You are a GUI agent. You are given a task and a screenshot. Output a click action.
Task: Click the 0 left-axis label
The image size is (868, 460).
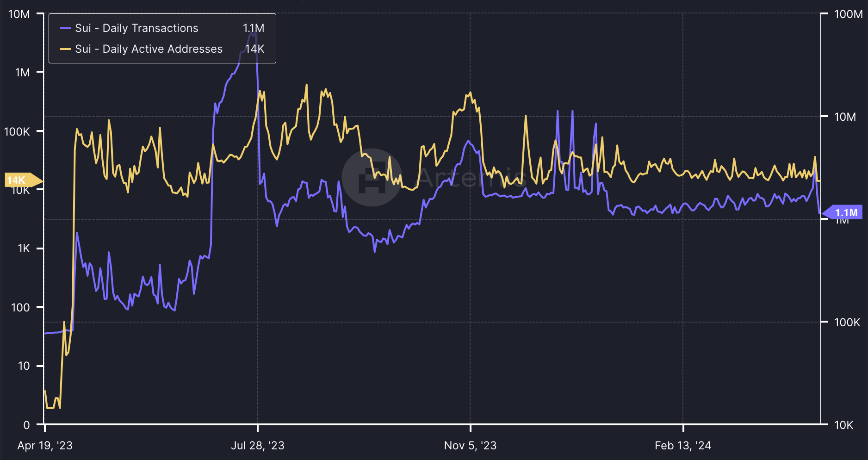tap(27, 425)
